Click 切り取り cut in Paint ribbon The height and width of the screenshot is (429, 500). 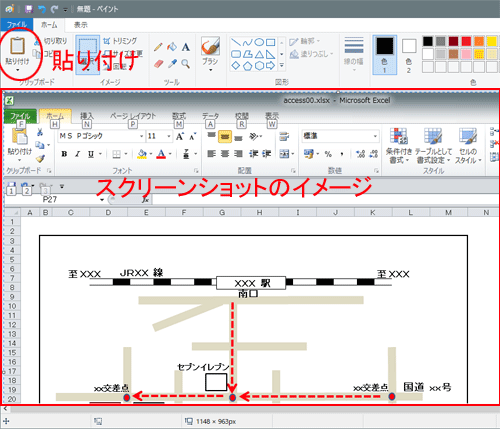(x=51, y=41)
